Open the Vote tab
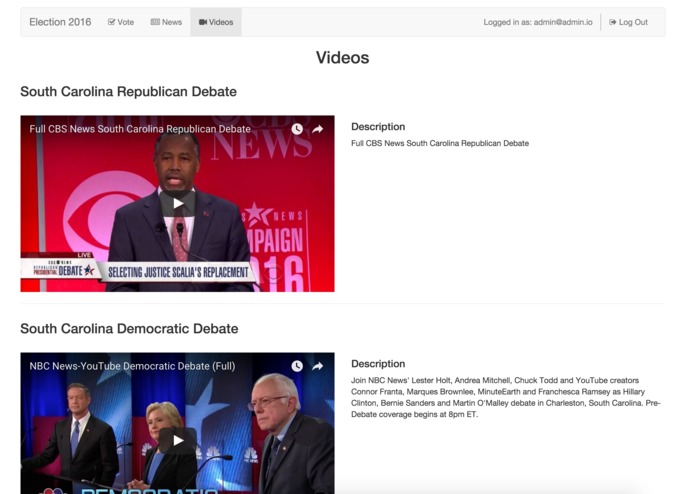The image size is (695, 494). tap(121, 22)
